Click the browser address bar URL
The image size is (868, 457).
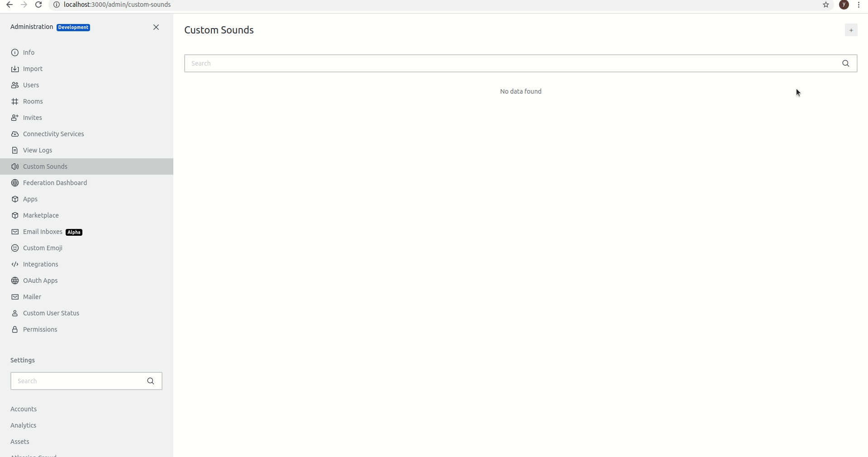pyautogui.click(x=117, y=5)
